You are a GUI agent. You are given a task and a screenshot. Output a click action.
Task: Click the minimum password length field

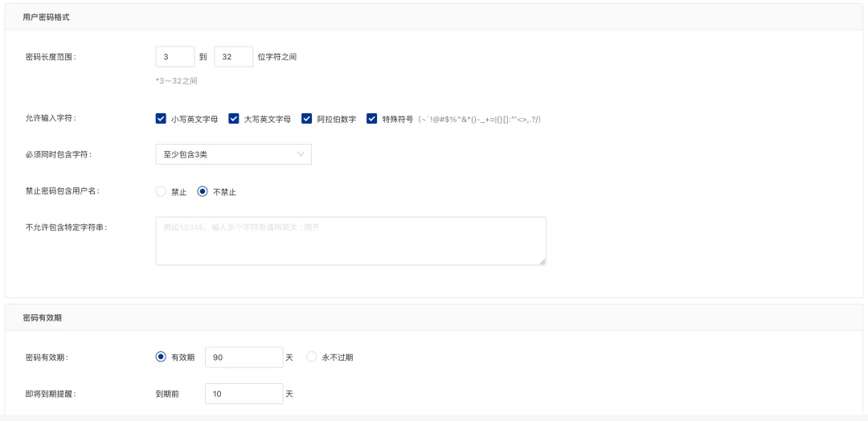tap(174, 57)
